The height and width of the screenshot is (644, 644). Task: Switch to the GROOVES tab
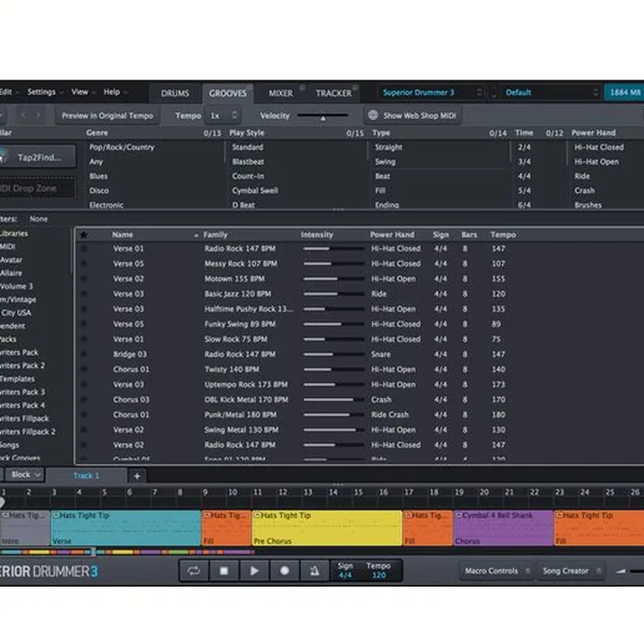pos(227,93)
